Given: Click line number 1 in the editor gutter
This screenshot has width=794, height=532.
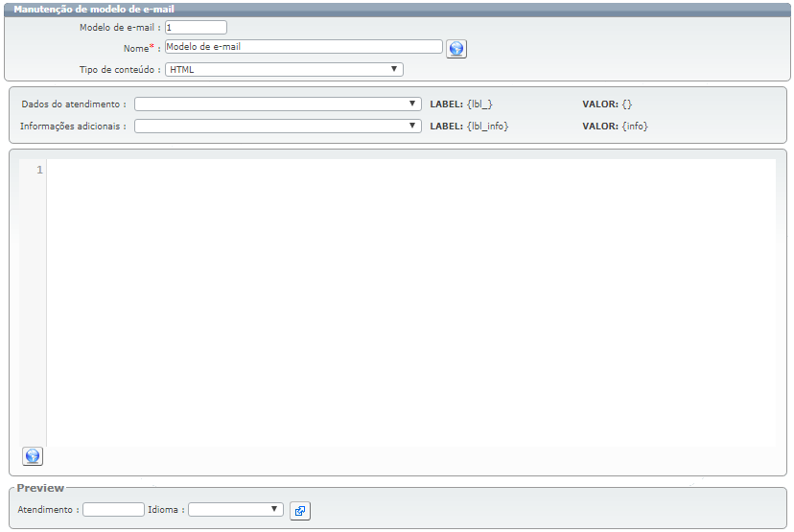Looking at the screenshot, I should coord(39,170).
